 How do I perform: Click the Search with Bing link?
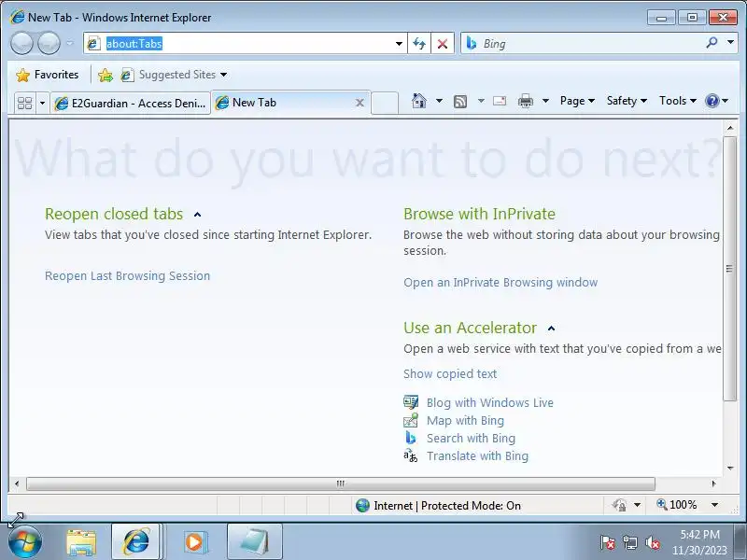click(x=471, y=438)
